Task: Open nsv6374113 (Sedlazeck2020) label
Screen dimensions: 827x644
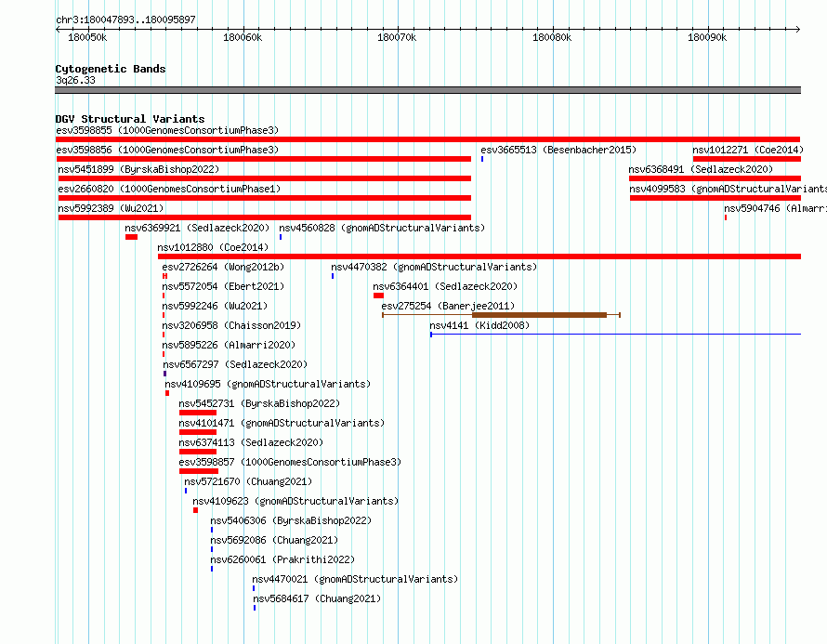Action: (x=251, y=442)
